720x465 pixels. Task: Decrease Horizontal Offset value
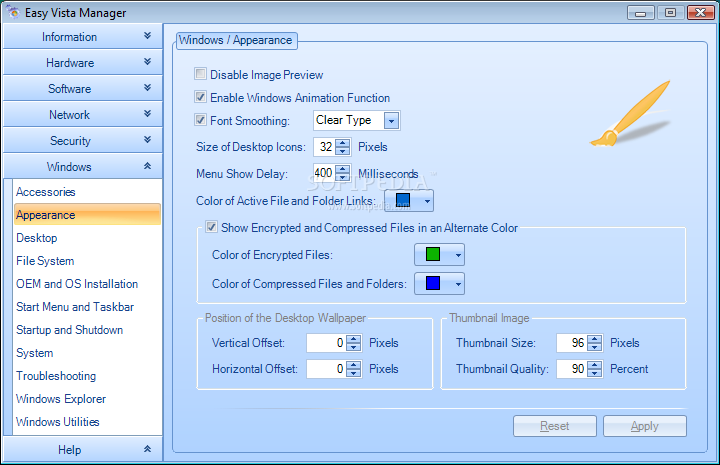pyautogui.click(x=354, y=373)
